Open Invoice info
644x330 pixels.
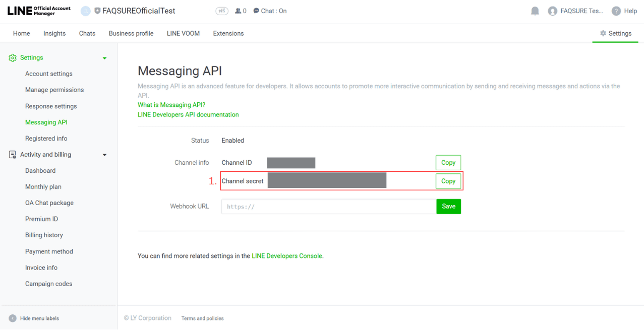click(41, 268)
